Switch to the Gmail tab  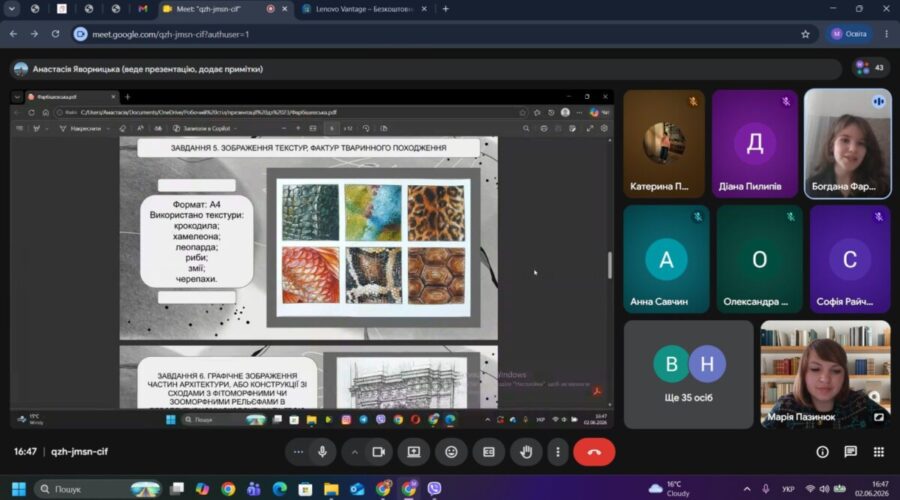click(x=142, y=9)
